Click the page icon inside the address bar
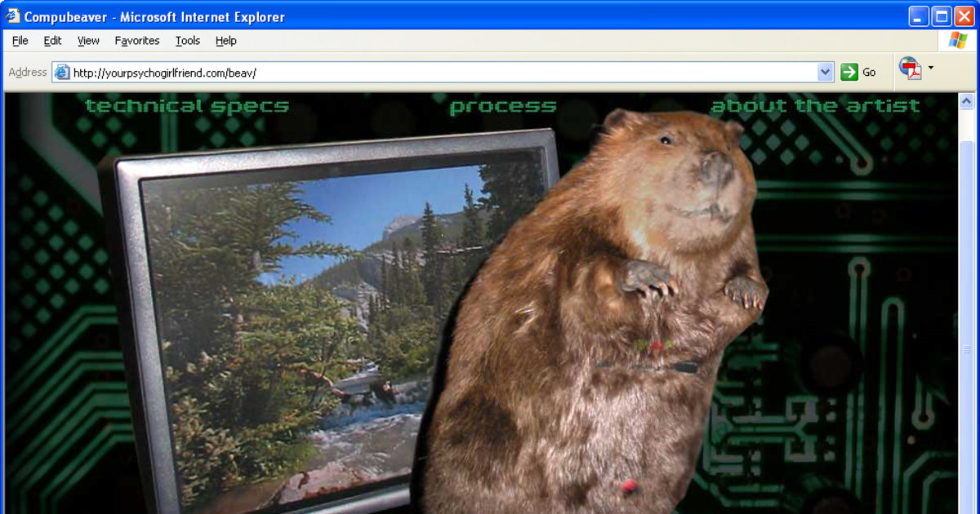 tap(60, 72)
